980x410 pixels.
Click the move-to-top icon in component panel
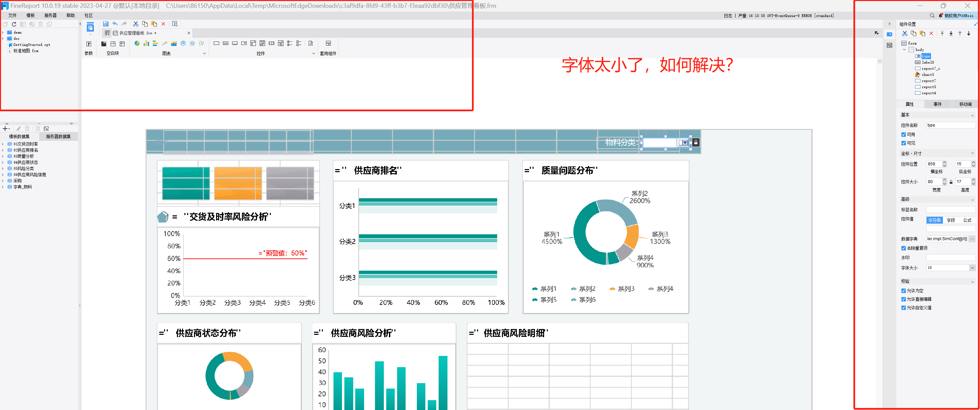pos(942,33)
